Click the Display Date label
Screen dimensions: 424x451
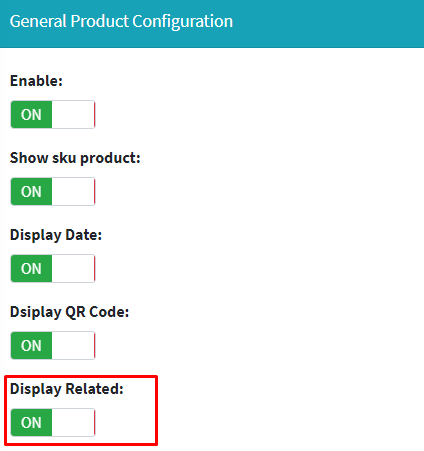pos(56,235)
